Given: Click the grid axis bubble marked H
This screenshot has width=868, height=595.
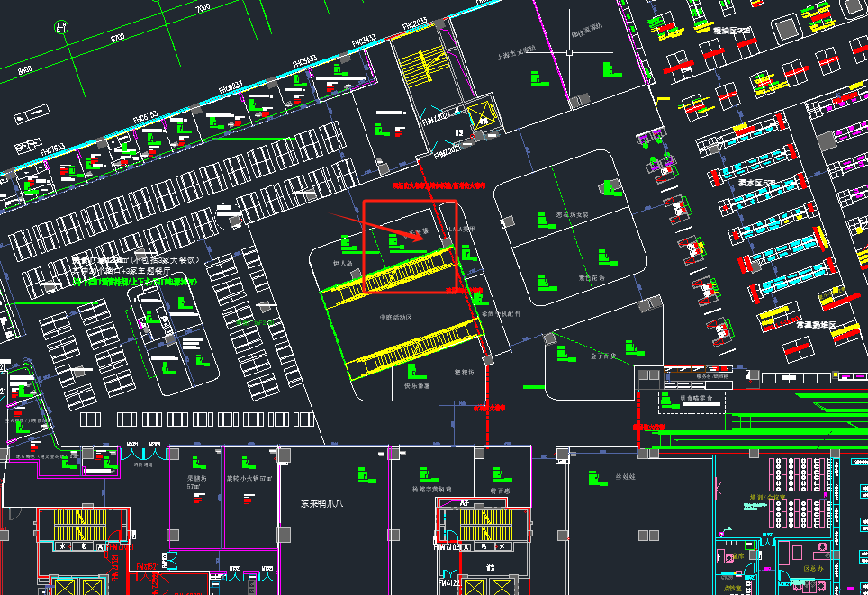Looking at the screenshot, I should point(62,27).
